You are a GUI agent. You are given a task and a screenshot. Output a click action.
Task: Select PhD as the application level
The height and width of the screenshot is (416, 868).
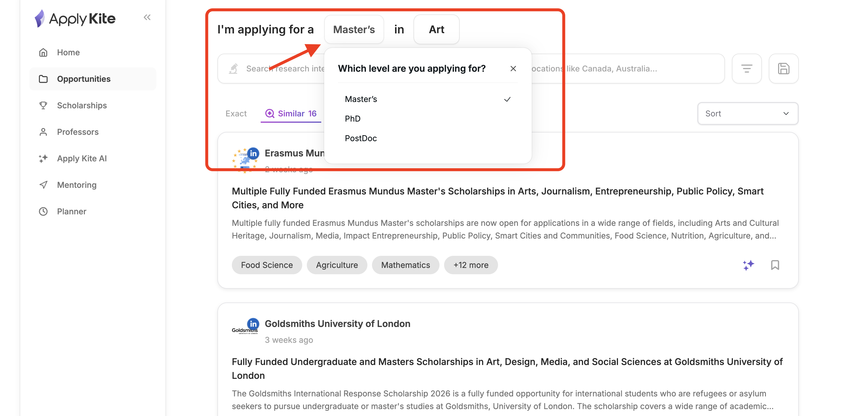coord(352,118)
